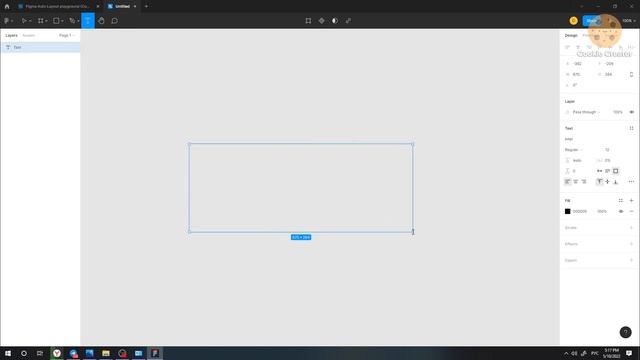
Task: Set text resizing to auto height
Action: click(608, 171)
